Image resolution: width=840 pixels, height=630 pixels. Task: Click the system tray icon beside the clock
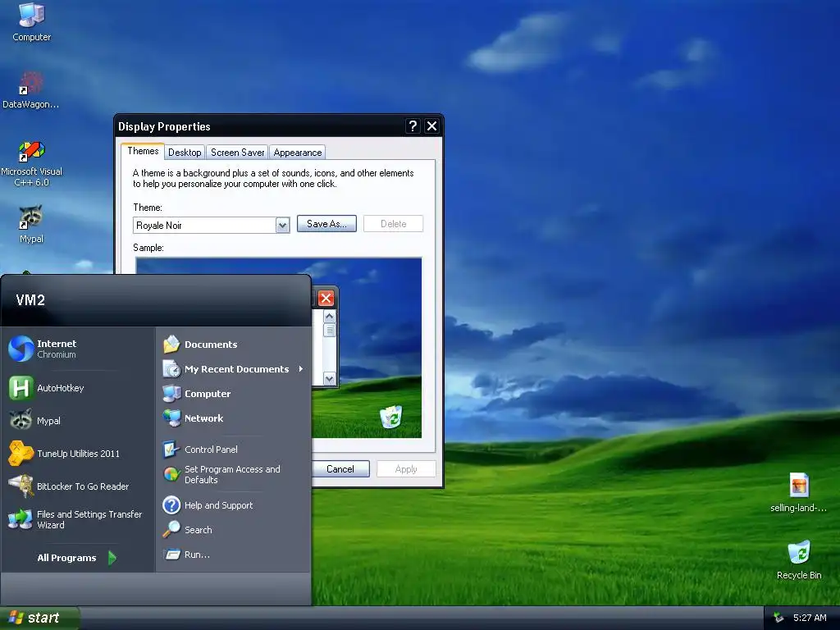(778, 618)
